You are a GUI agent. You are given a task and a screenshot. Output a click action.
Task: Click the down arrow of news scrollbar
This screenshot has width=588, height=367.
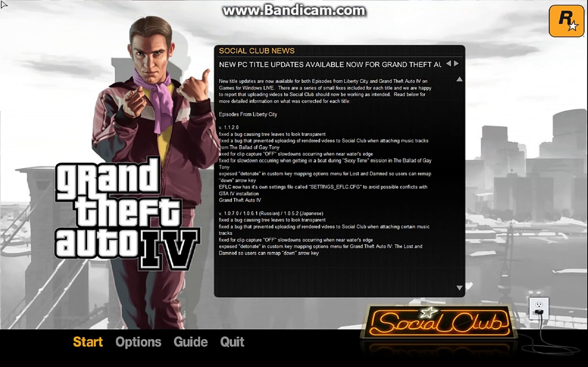(459, 288)
